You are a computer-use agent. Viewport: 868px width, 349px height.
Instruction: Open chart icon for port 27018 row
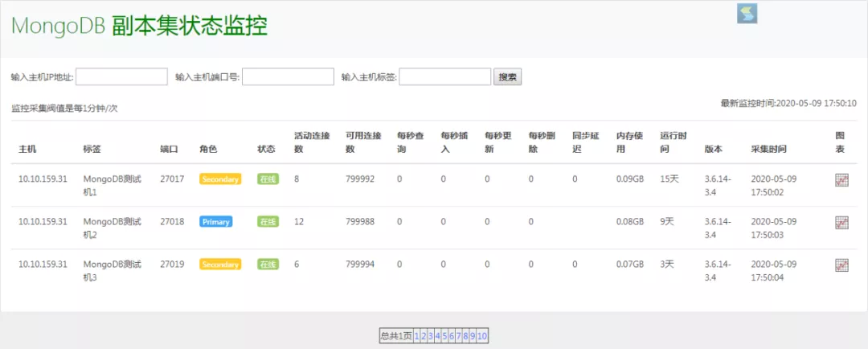click(841, 222)
